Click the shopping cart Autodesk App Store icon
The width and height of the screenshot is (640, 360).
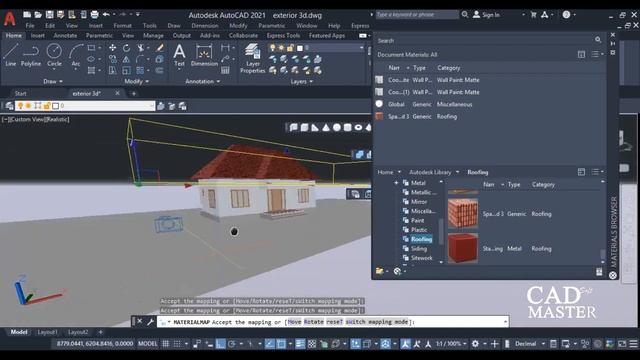coord(533,15)
